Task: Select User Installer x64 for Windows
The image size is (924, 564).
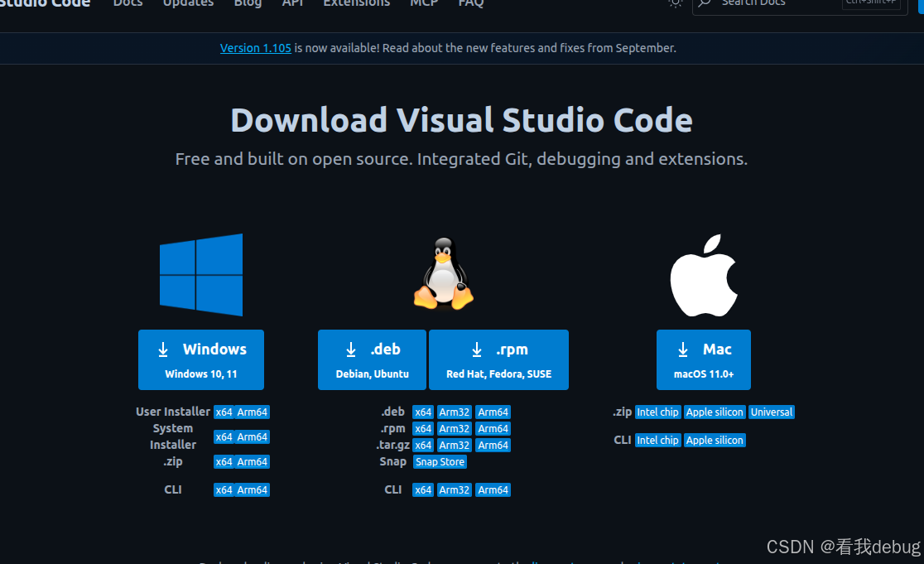Action: (x=224, y=412)
